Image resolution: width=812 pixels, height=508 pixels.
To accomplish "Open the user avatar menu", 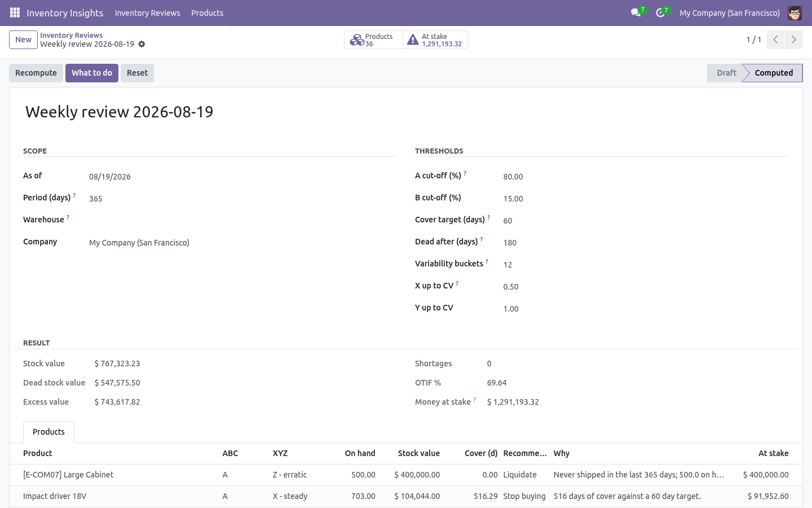I will [x=795, y=12].
